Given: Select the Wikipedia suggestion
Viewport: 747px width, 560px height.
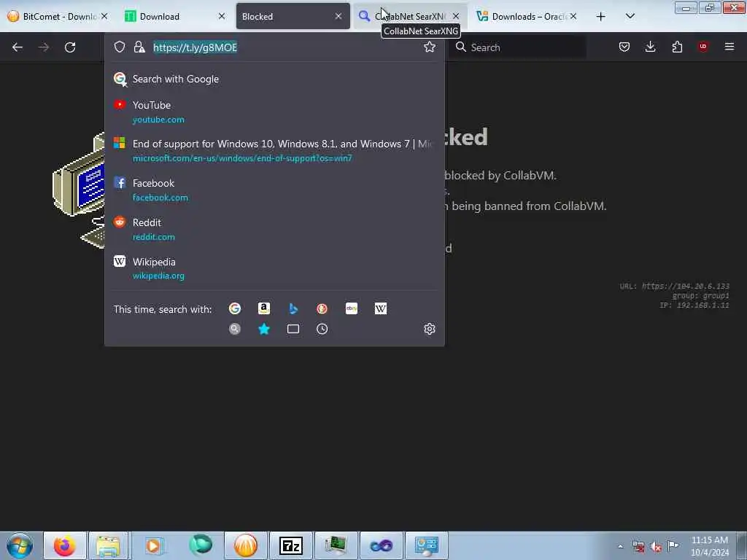Looking at the screenshot, I should [274, 268].
